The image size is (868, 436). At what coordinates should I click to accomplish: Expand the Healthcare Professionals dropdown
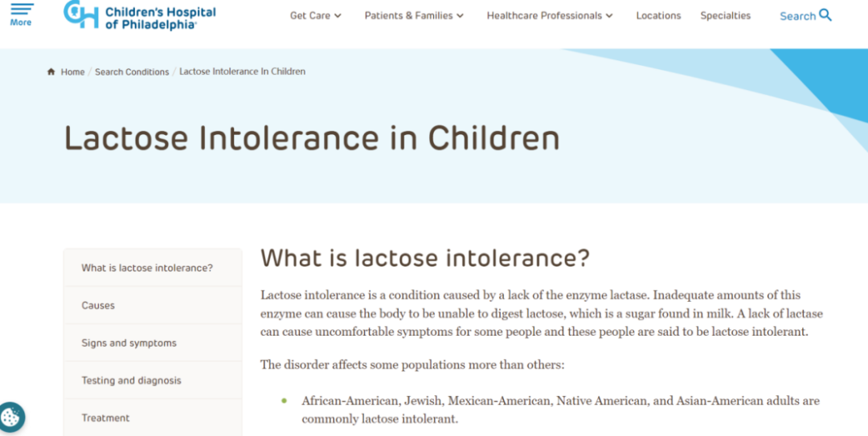(x=549, y=16)
